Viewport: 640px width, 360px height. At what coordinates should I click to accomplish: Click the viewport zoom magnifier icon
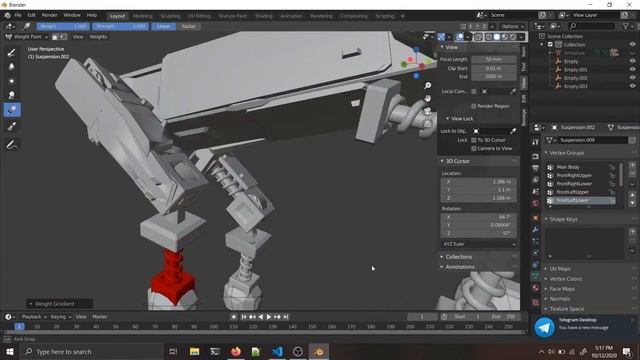[427, 85]
